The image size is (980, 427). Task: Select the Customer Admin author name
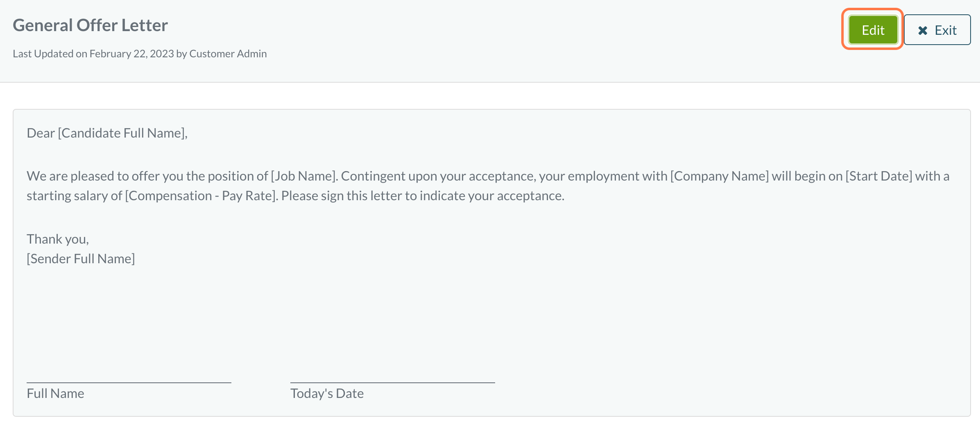point(228,54)
